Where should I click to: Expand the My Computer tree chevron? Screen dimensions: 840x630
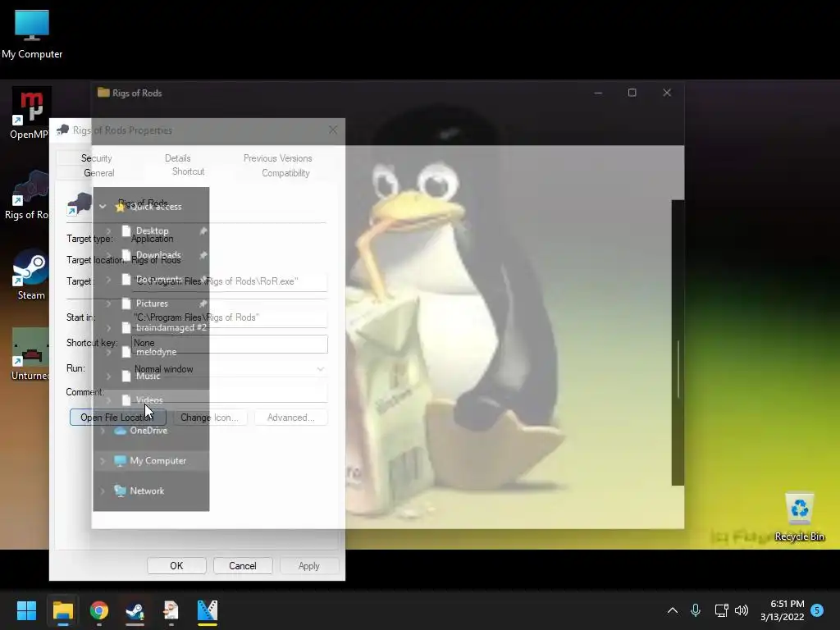pos(103,461)
